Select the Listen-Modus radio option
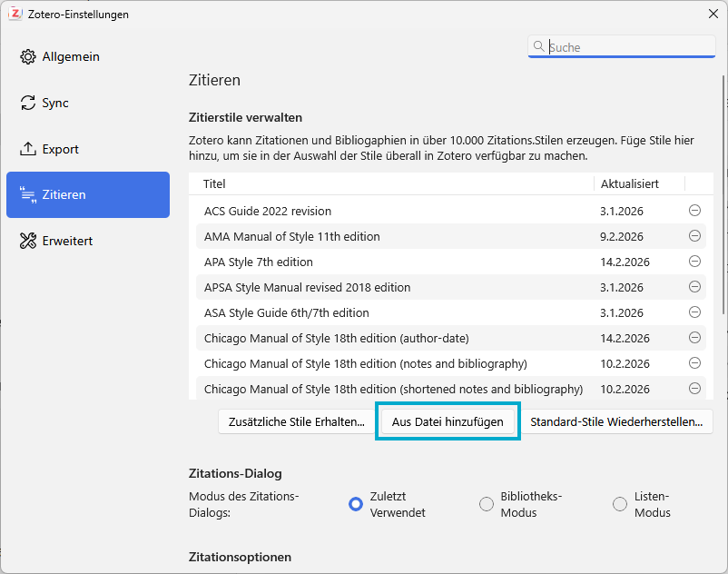The height and width of the screenshot is (574, 728). 620,504
